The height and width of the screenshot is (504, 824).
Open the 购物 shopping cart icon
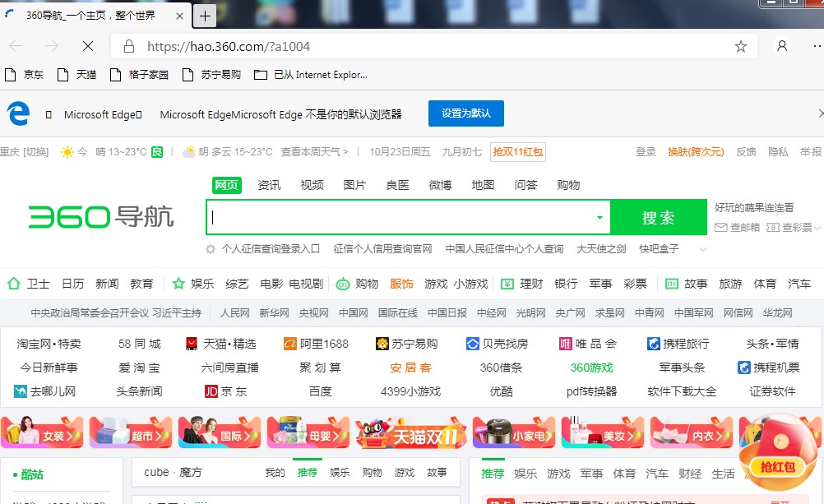(x=343, y=283)
